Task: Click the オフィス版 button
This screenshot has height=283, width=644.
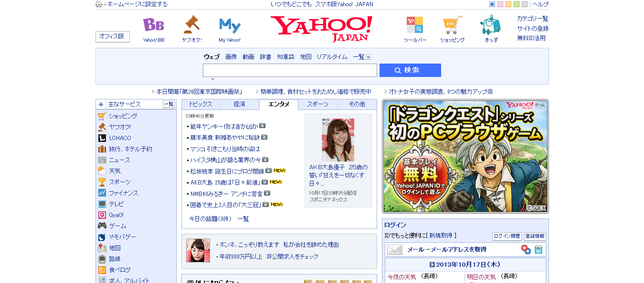Action: coord(113,37)
